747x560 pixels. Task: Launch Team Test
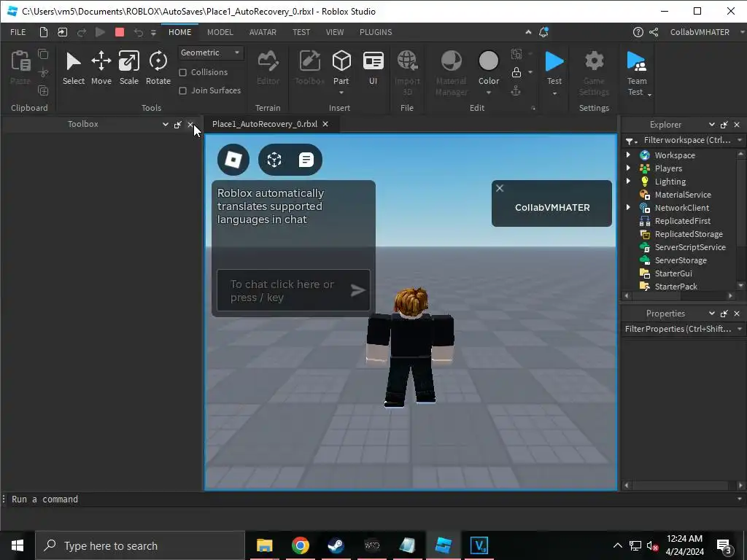click(636, 72)
